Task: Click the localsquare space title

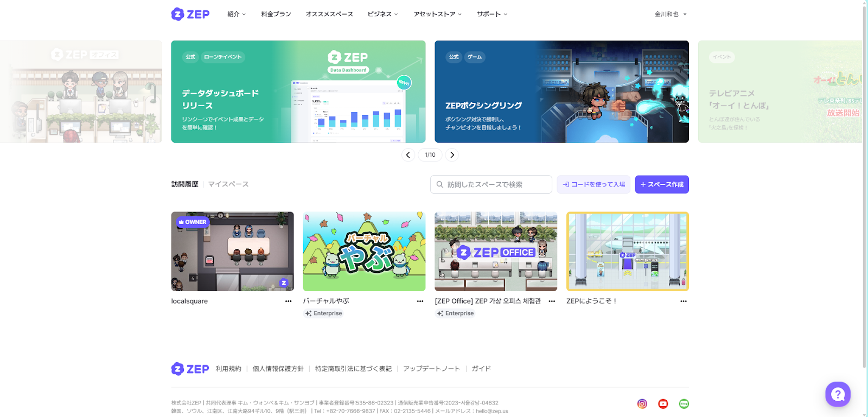Action: (189, 301)
